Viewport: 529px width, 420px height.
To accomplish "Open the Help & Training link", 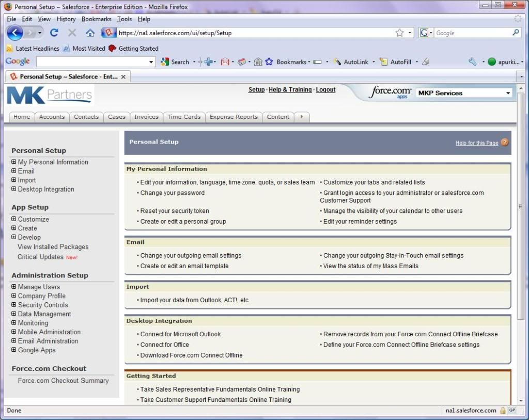I will tap(290, 90).
